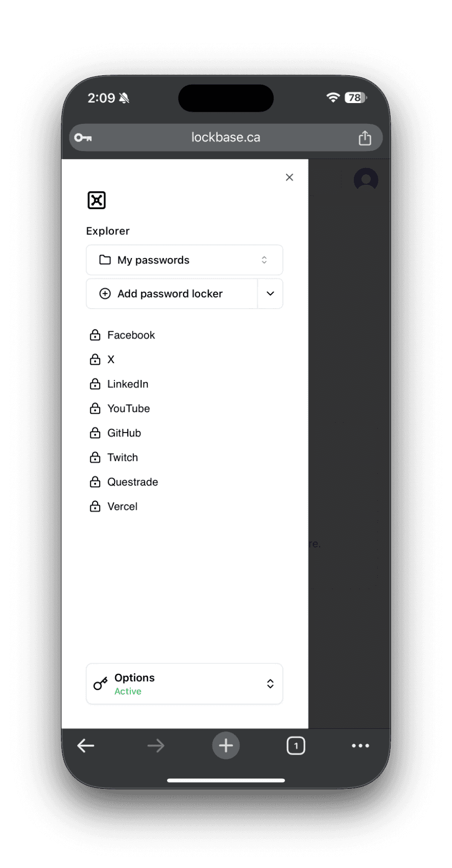Open the browser share menu
Viewport: 452px width, 868px height.
[365, 138]
